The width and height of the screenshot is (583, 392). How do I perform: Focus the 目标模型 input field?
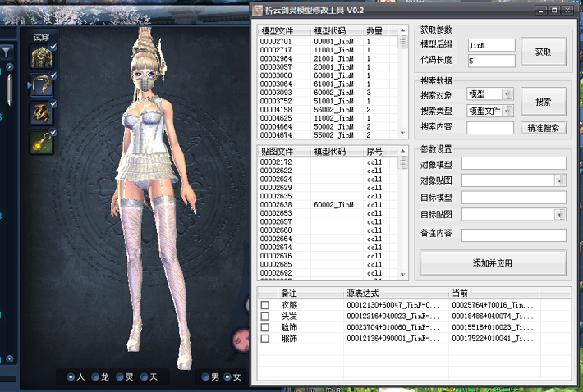tap(514, 198)
